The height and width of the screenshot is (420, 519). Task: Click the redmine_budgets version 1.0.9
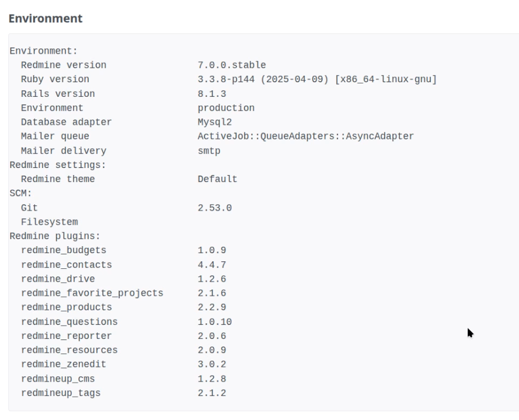coord(212,251)
